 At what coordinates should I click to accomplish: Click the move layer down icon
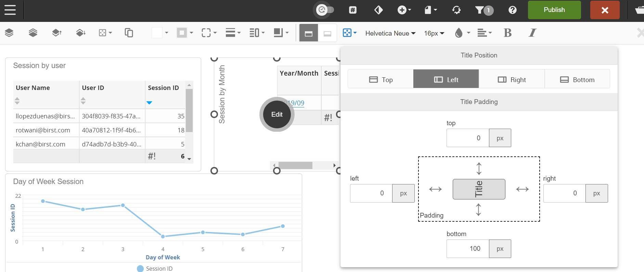coord(80,33)
